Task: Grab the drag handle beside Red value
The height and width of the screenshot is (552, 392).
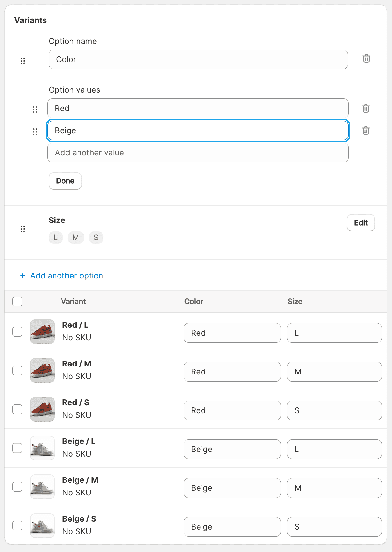Action: (35, 110)
